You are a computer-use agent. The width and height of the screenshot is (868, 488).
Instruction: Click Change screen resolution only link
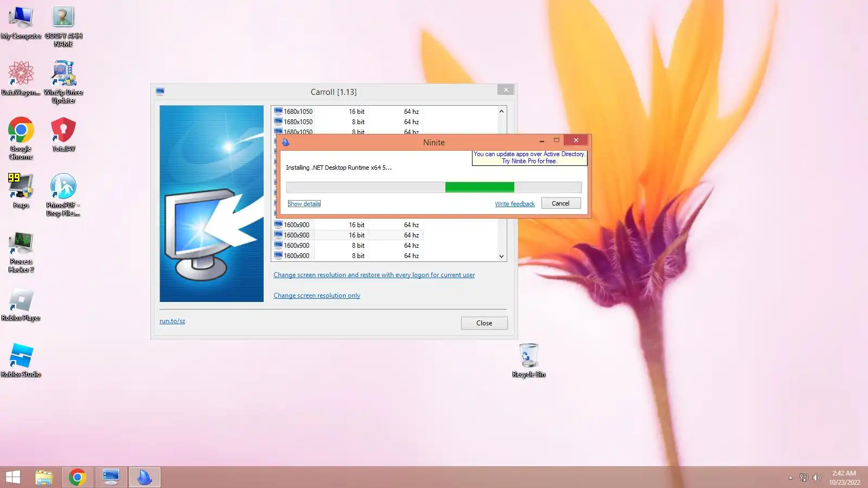tap(317, 296)
